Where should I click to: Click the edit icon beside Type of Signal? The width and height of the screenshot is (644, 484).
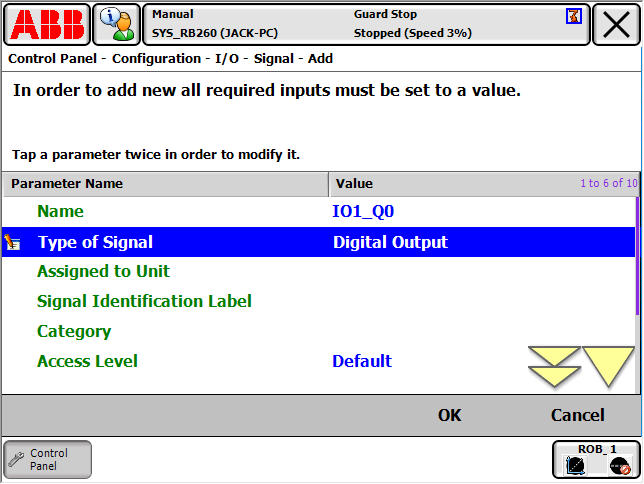click(x=12, y=242)
